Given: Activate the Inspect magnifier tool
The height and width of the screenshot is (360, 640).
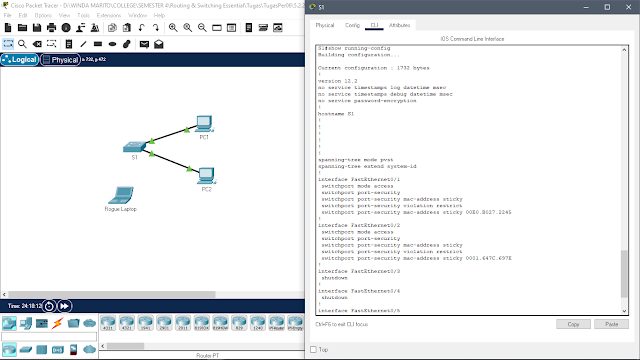Looking at the screenshot, I should 22,44.
